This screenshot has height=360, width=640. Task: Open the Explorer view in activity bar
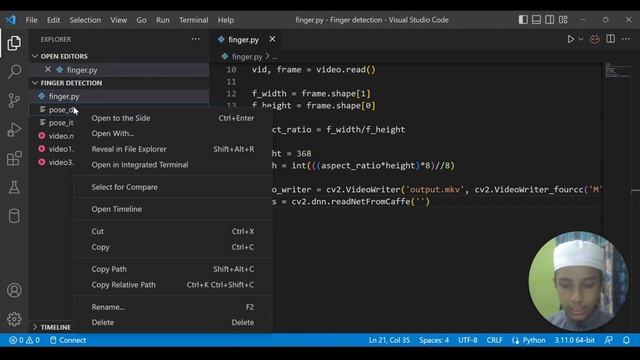14,43
